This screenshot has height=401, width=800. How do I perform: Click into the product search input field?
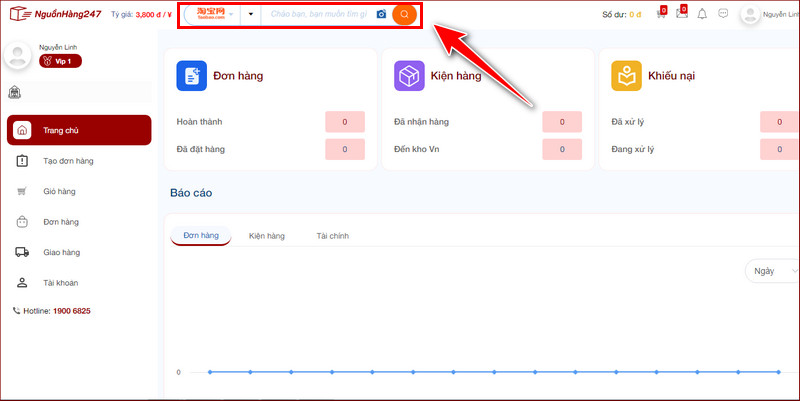(318, 15)
